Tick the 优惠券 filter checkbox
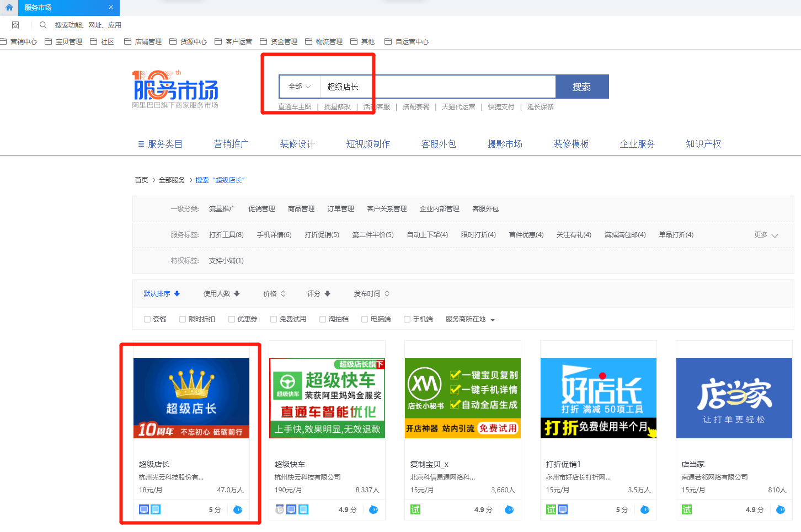The width and height of the screenshot is (801, 532). click(232, 319)
